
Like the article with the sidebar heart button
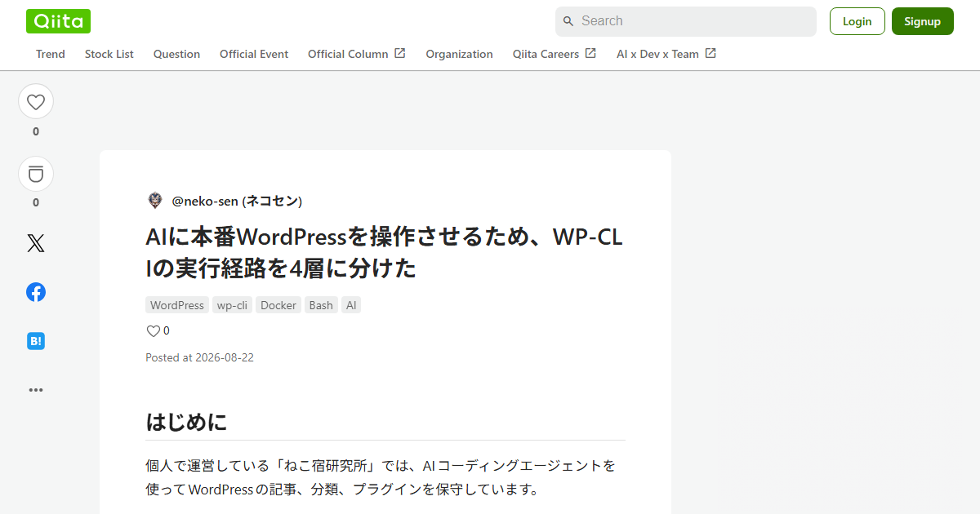tap(36, 102)
